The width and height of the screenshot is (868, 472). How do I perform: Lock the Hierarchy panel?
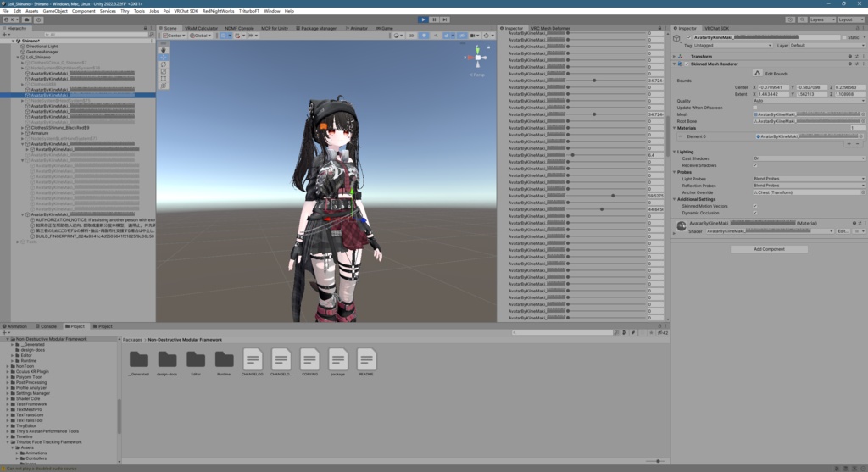point(146,28)
